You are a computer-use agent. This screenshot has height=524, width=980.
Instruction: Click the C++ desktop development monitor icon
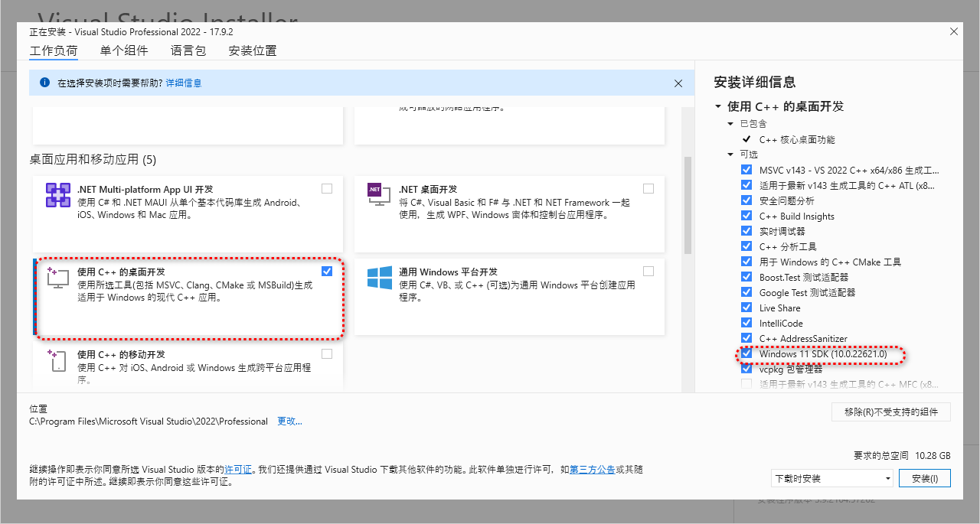coord(57,279)
